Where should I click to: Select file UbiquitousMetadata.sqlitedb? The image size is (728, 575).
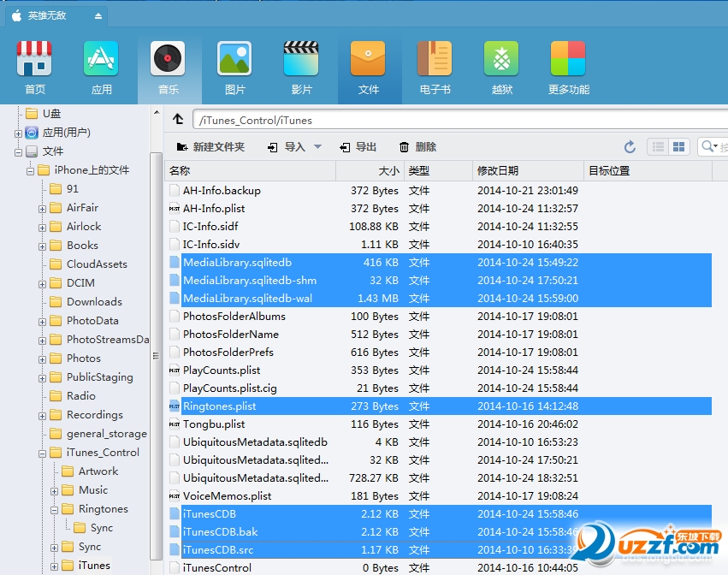pos(438,442)
